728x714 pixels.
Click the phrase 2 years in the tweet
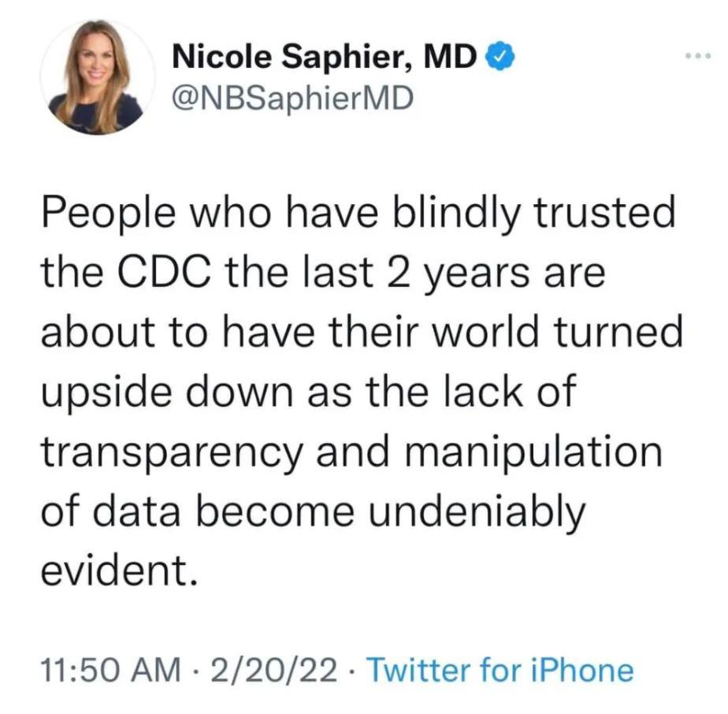[442, 273]
